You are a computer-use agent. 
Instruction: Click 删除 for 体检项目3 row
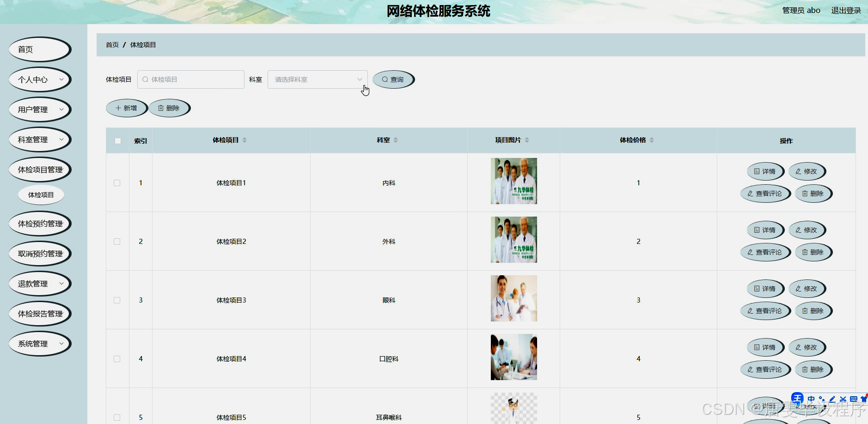pos(813,311)
